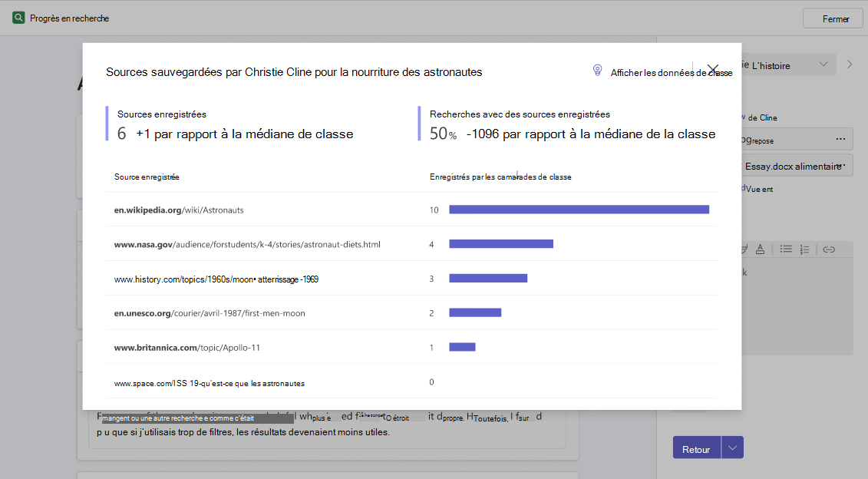Click the bar for the UNESCO source

click(475, 313)
